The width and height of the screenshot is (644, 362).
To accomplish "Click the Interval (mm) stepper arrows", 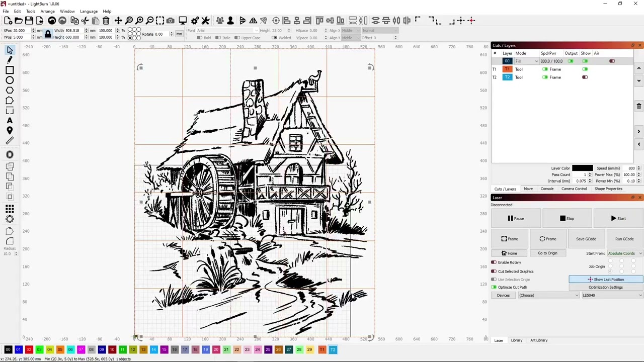I will [590, 181].
